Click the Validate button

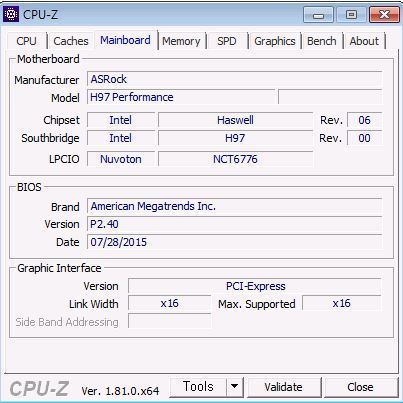coord(284,387)
